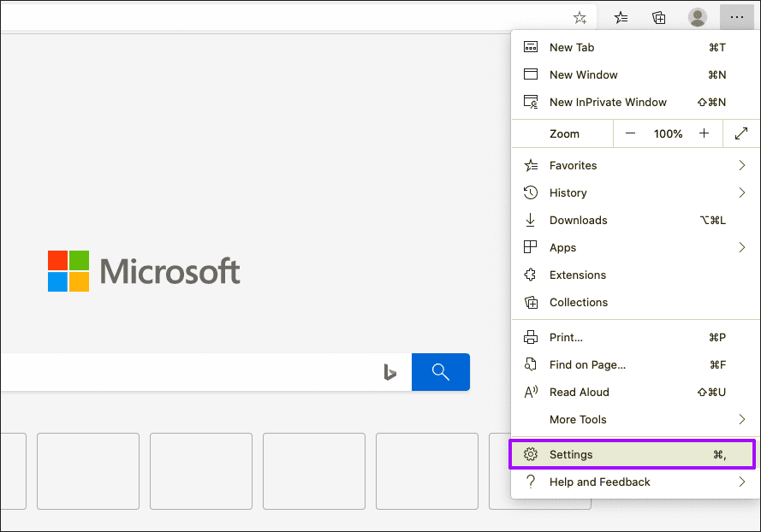Expand Help and Feedback submenu chevron
Image resolution: width=761 pixels, height=532 pixels.
pos(741,482)
